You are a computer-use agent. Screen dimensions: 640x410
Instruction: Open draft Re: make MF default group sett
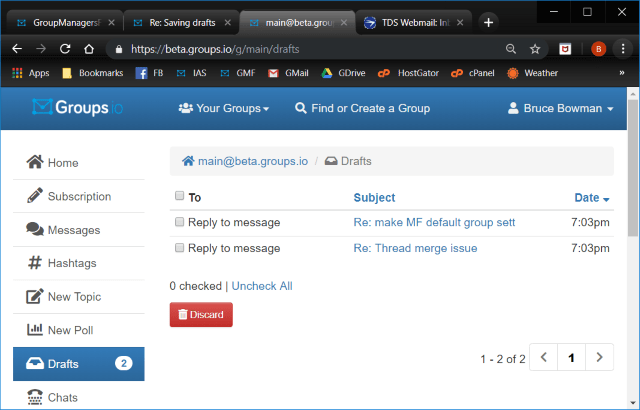434,222
